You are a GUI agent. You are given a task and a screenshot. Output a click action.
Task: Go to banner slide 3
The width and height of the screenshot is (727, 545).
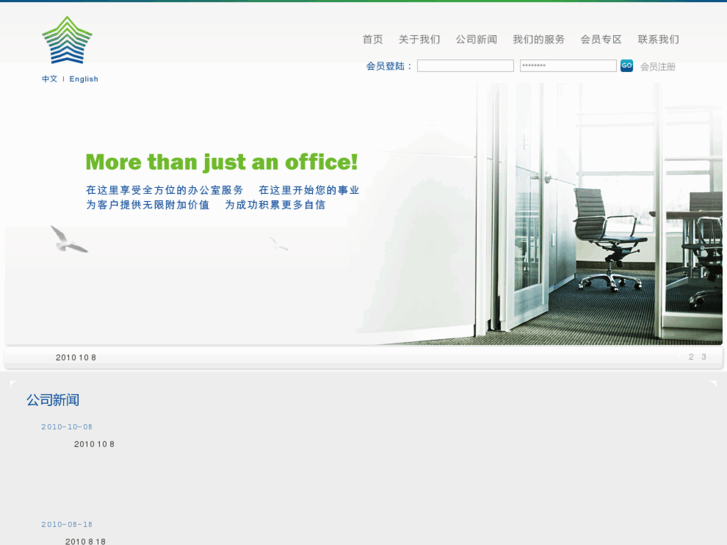tap(704, 357)
